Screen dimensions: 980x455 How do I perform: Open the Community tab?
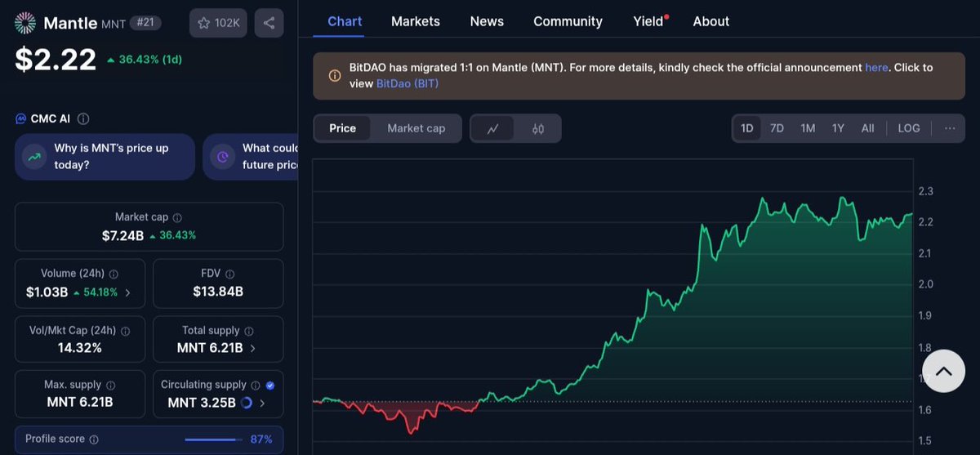pos(568,21)
